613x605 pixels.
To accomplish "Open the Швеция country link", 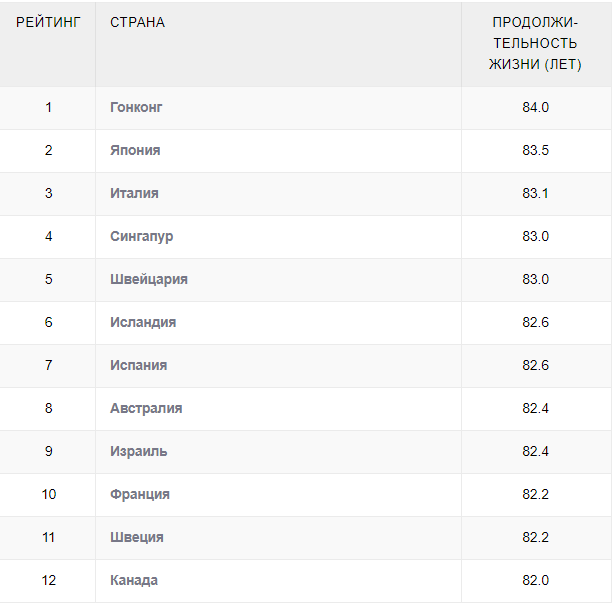I will click(x=137, y=537).
